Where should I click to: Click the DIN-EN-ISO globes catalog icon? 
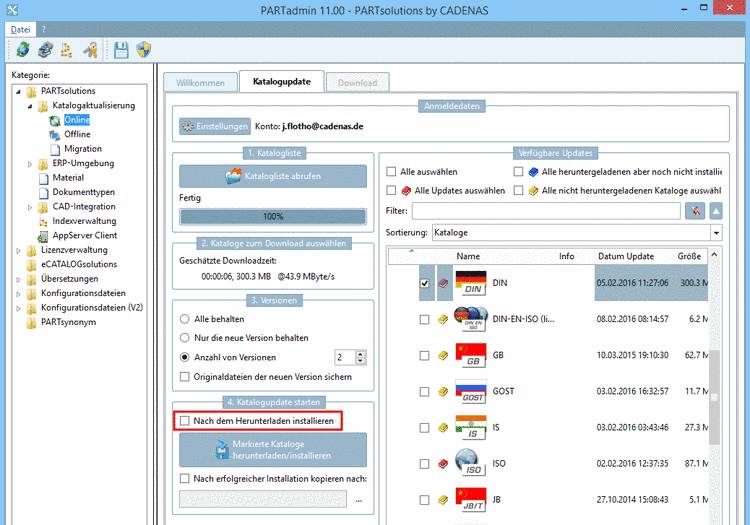click(471, 319)
